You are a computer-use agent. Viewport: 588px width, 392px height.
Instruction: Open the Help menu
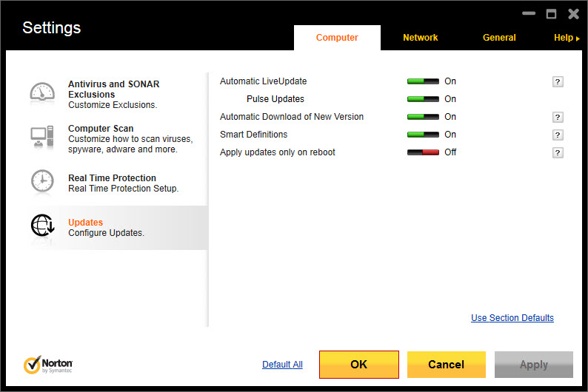(x=567, y=38)
